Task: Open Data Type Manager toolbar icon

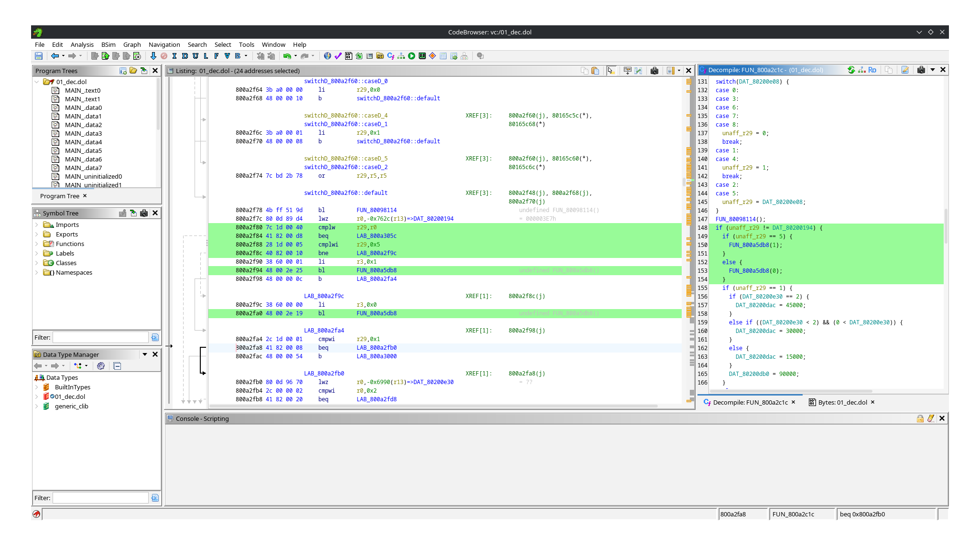Action: point(380,56)
